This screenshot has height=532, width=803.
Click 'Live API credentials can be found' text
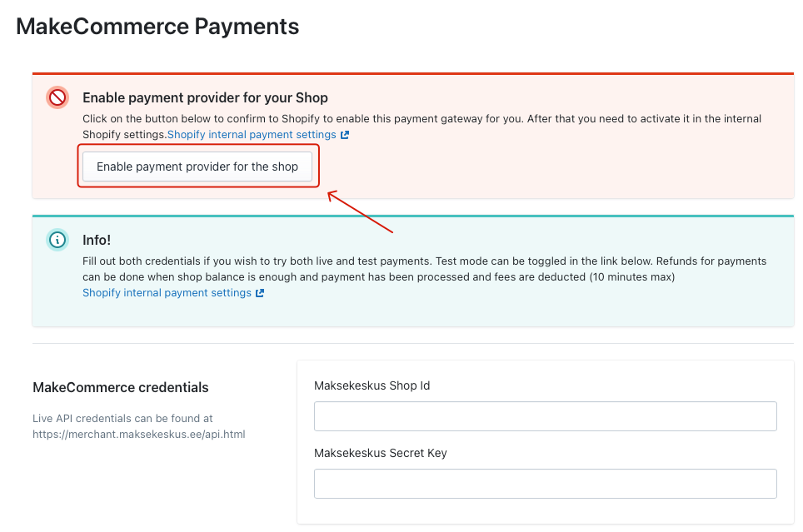coord(122,419)
